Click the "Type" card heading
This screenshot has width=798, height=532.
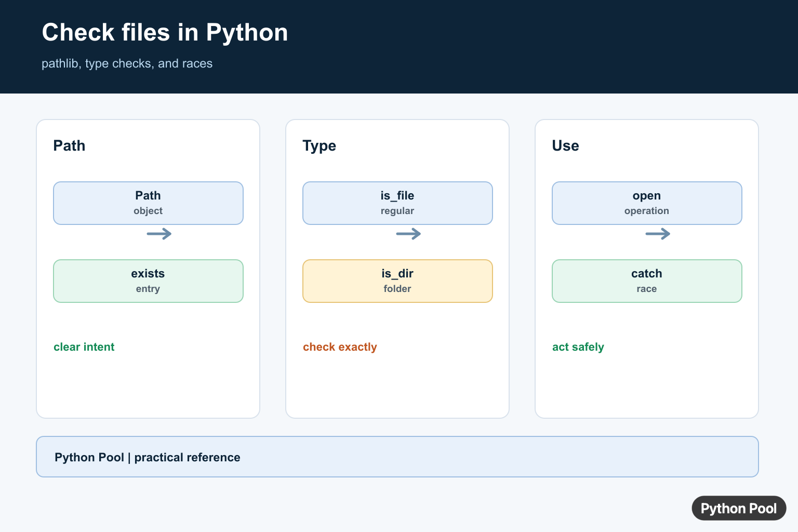[x=319, y=146]
